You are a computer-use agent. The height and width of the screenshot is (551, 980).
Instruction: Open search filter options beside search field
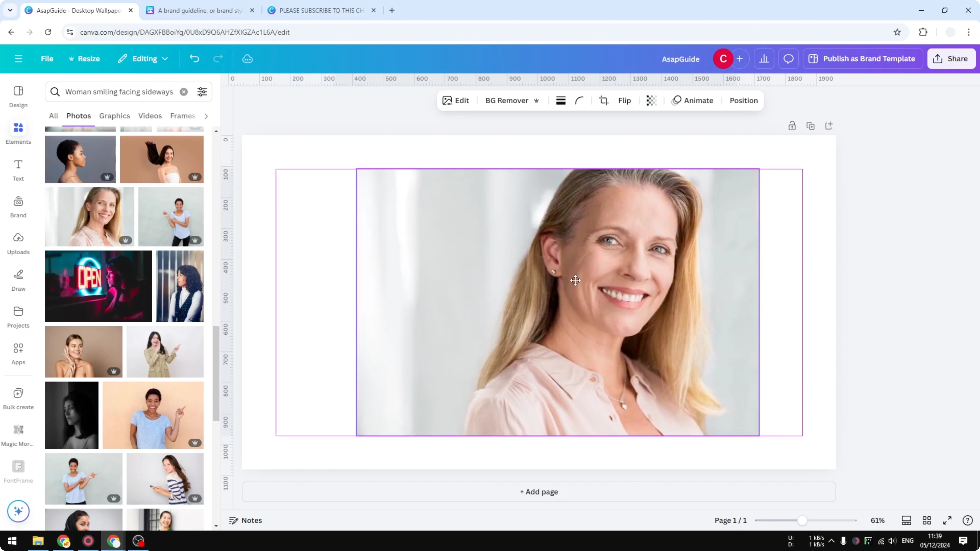coord(202,92)
